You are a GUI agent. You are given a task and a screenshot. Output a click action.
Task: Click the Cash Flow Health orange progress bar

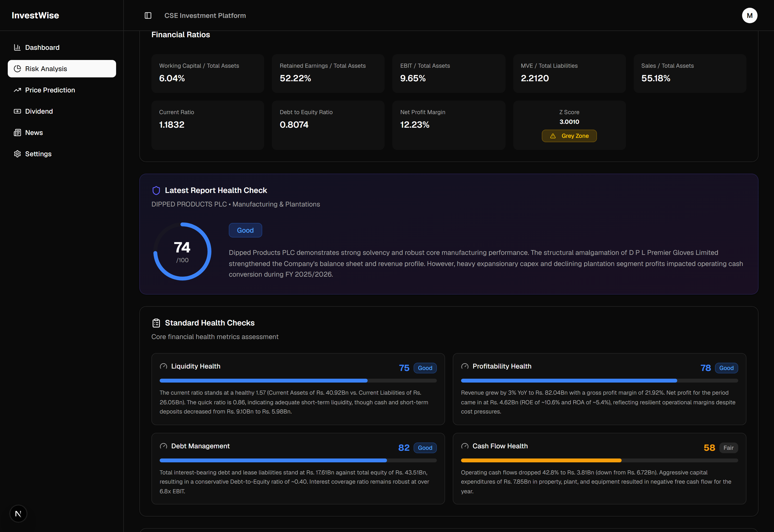point(599,460)
